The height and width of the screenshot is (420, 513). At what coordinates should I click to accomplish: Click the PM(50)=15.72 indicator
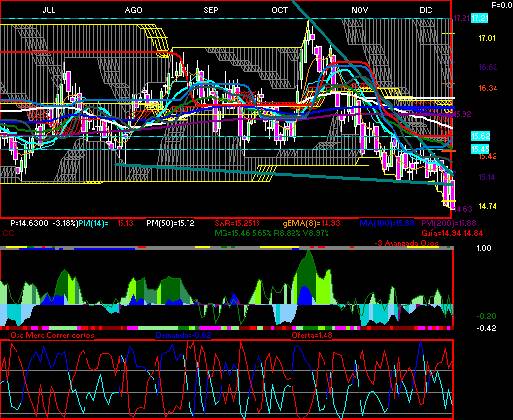pyautogui.click(x=170, y=223)
